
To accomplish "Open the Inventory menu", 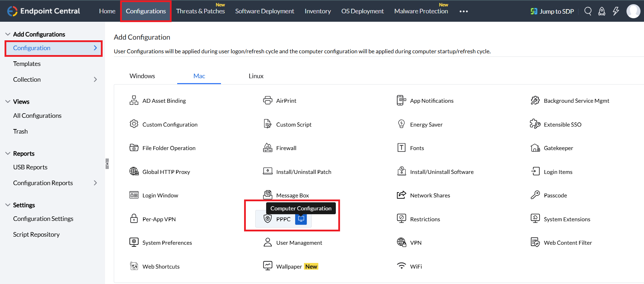I will [x=318, y=11].
